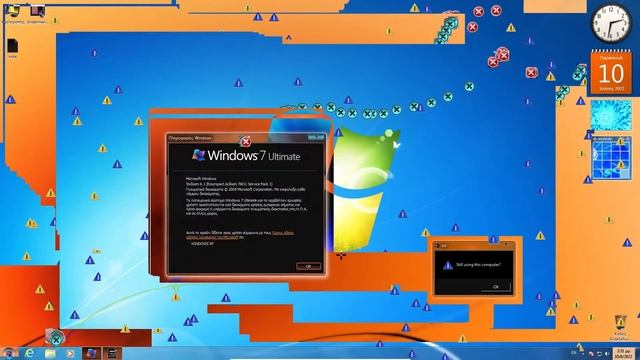Select the Computer desktop icon at the top left
Image resolution: width=640 pixels, height=360 pixels.
[13, 13]
